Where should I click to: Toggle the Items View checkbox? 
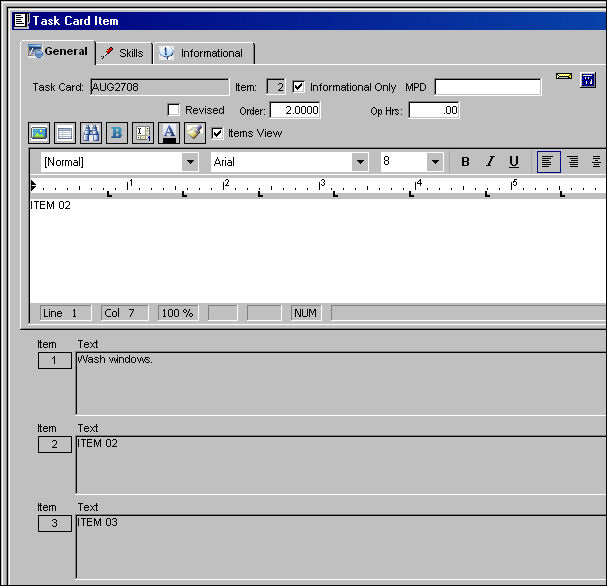pos(217,133)
